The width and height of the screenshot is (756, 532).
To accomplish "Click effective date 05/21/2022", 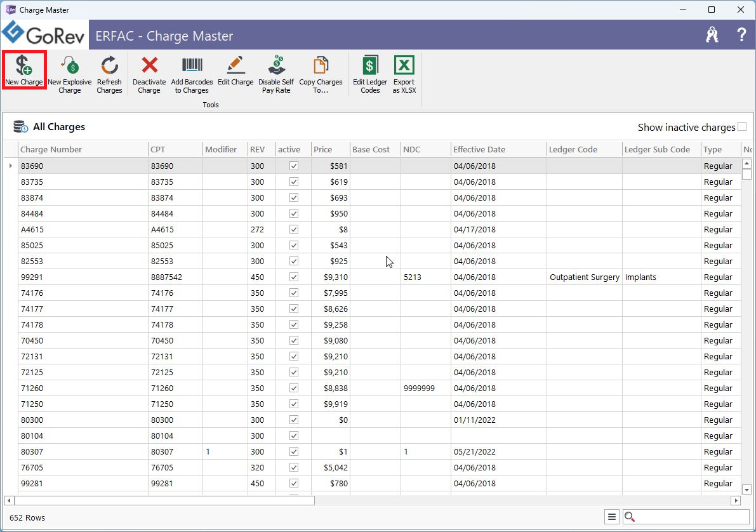I will click(x=498, y=451).
